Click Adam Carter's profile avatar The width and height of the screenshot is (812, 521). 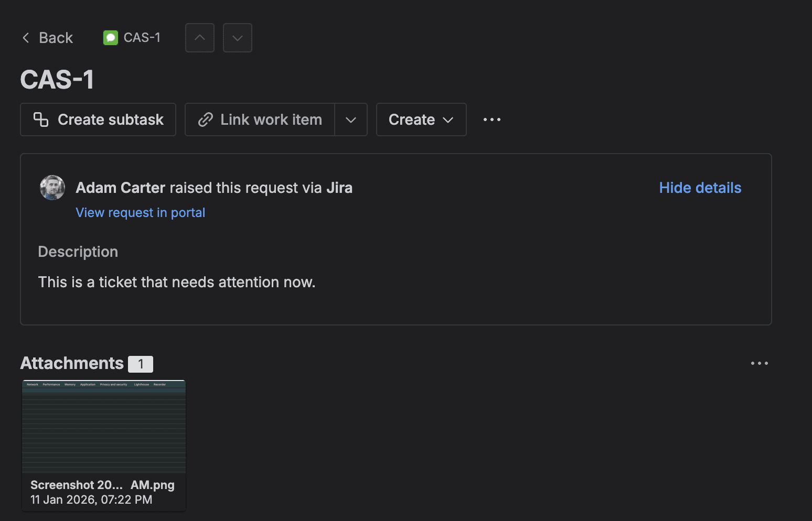(52, 187)
